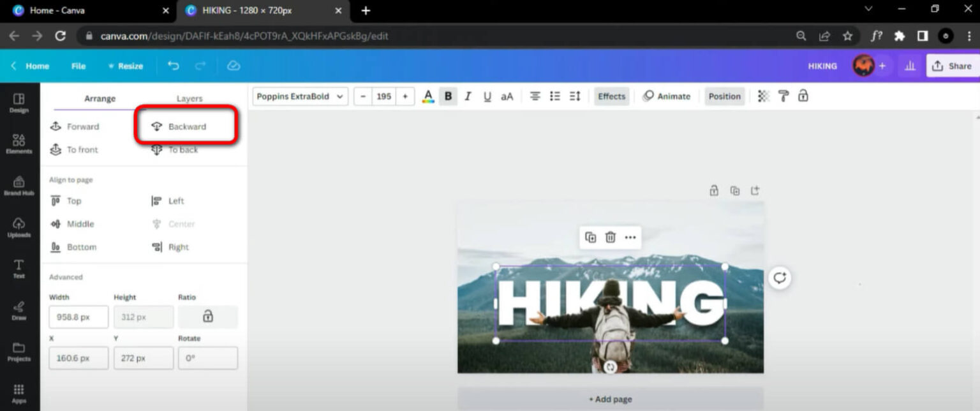Change text alignment
Image resolution: width=980 pixels, height=411 pixels.
535,96
